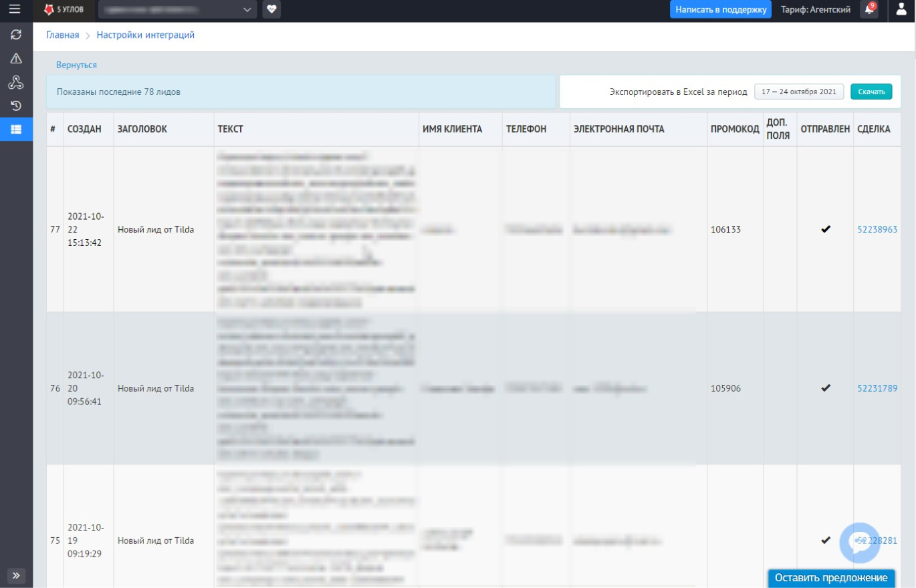Open the chat bubble widget
The image size is (916, 588).
click(859, 543)
